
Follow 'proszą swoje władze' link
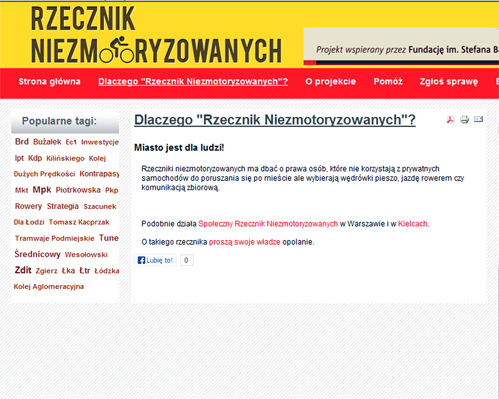pos(244,242)
